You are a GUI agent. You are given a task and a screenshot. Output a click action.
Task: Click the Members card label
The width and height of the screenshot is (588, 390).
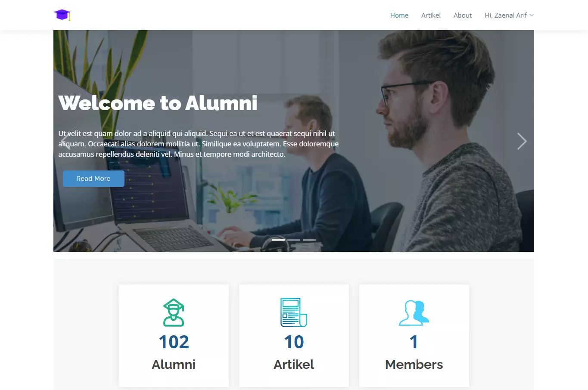[x=414, y=365]
